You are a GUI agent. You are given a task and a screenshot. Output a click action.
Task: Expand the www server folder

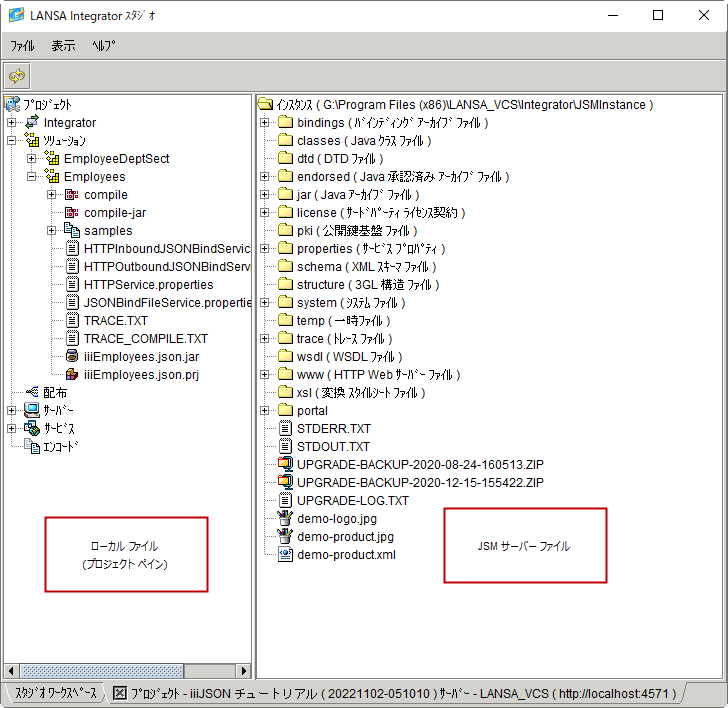pos(265,374)
